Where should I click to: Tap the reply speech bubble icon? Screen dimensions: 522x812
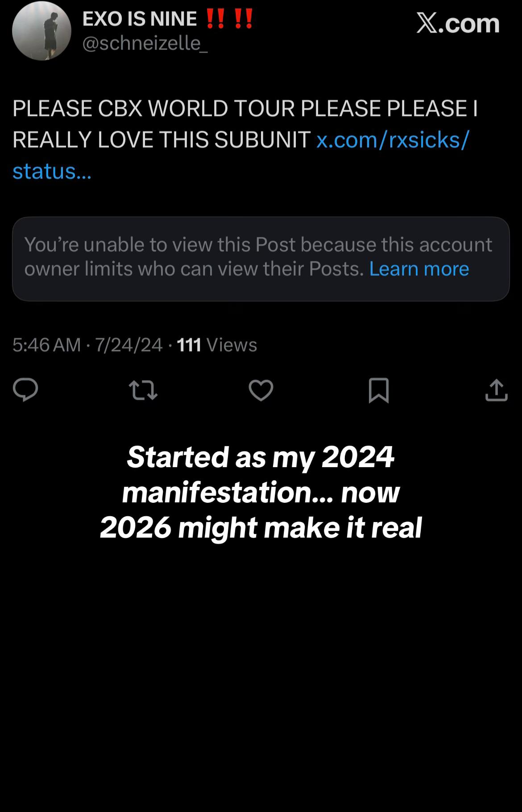pyautogui.click(x=25, y=390)
